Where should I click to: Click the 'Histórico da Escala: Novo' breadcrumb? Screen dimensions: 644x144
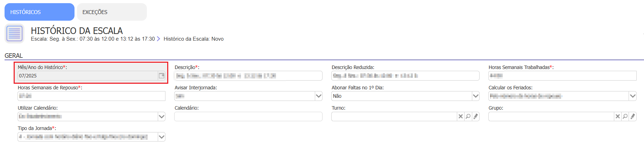point(193,39)
